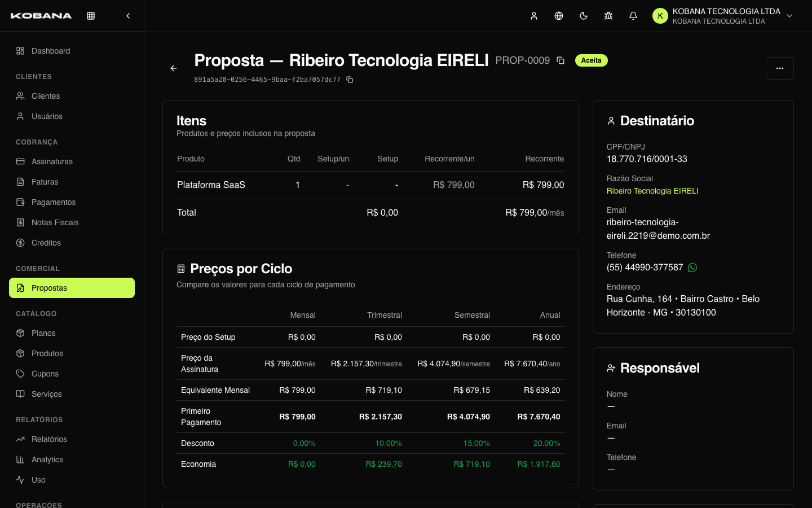812x508 pixels.
Task: Open notifications bell
Action: point(633,16)
